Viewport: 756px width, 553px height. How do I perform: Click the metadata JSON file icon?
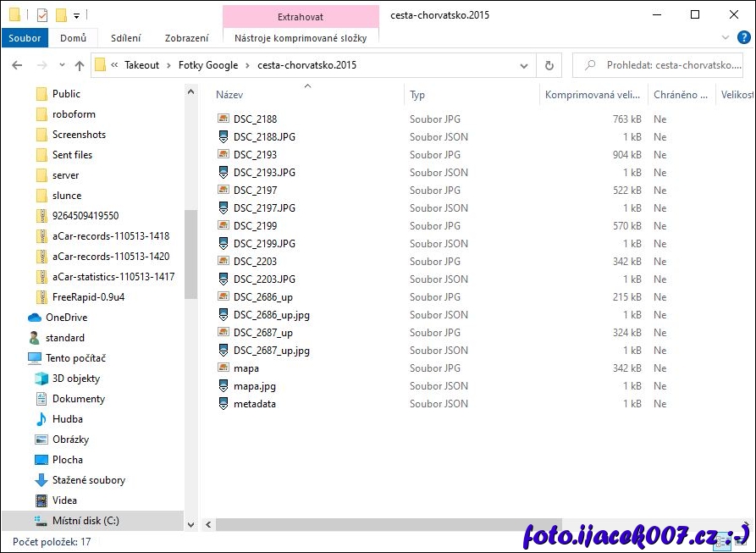coord(223,404)
